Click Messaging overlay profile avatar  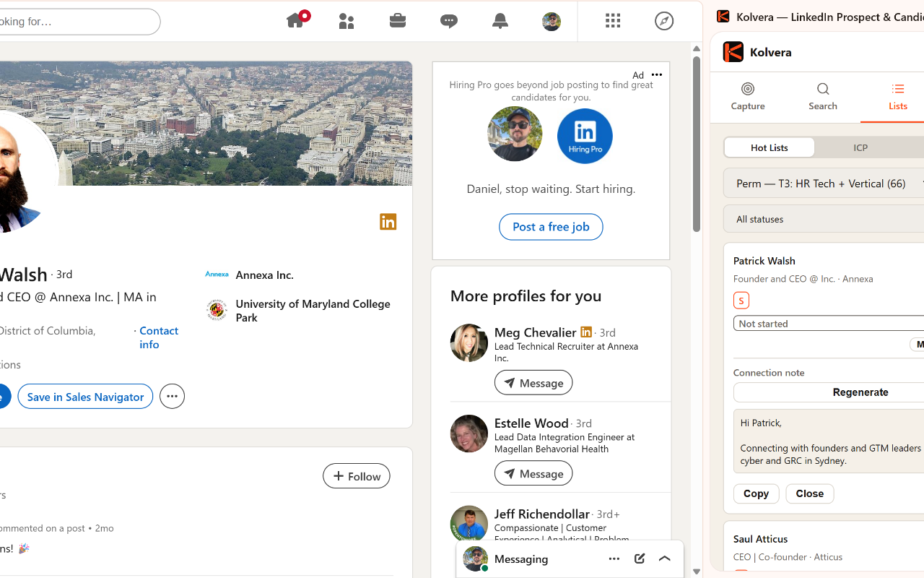click(475, 558)
